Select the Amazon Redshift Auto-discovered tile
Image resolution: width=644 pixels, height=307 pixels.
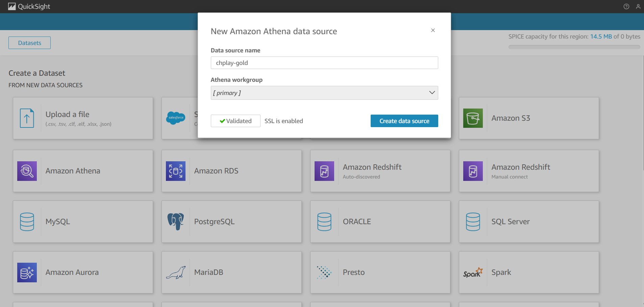380,171
